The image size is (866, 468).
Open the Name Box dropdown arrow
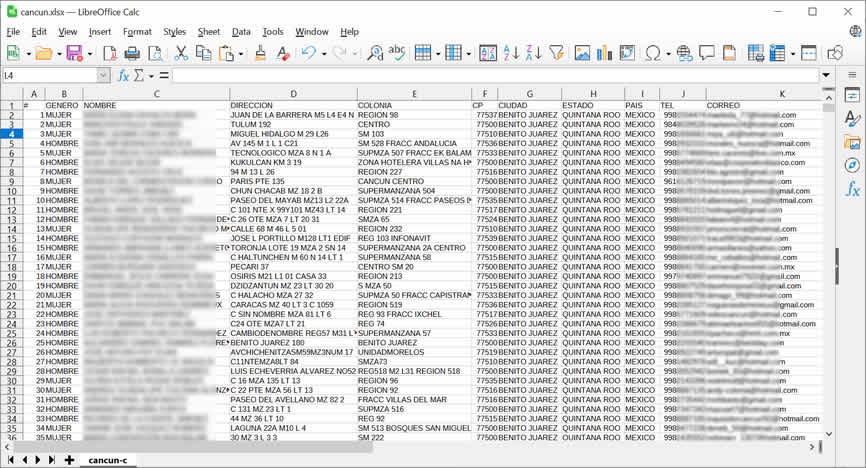point(103,75)
